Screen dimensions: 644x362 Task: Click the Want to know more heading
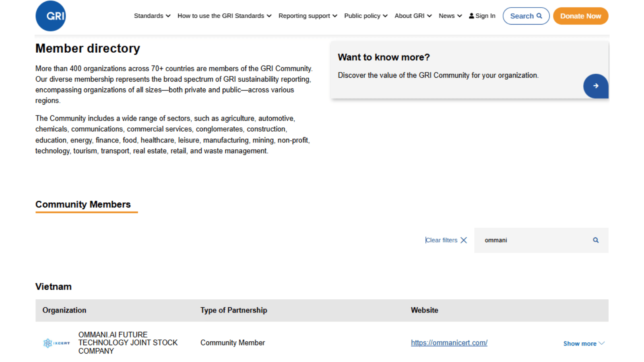coord(384,57)
